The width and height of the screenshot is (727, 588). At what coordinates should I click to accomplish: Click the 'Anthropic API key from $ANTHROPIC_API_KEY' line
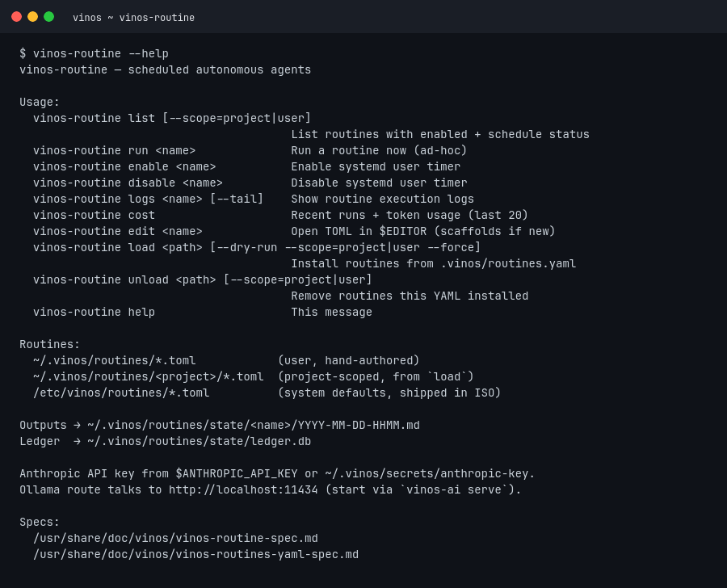277,474
